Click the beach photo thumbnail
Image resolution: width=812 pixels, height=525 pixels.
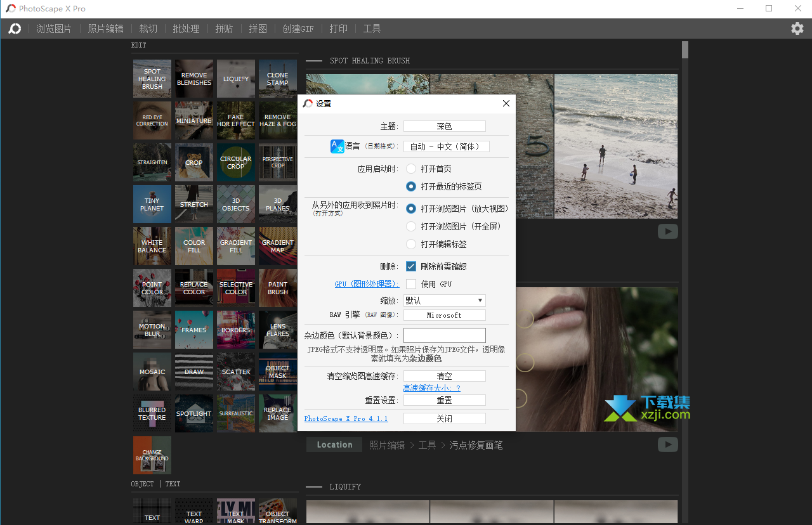point(616,146)
